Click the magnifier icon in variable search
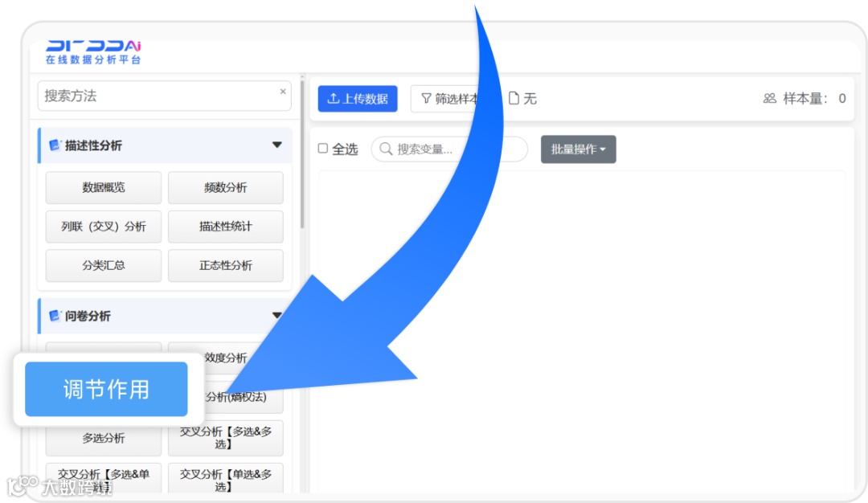Viewport: 868px width, 503px height. click(x=386, y=149)
